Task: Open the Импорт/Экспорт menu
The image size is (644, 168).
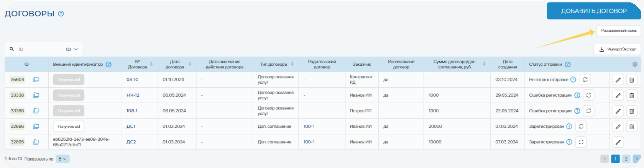Action: [x=617, y=49]
